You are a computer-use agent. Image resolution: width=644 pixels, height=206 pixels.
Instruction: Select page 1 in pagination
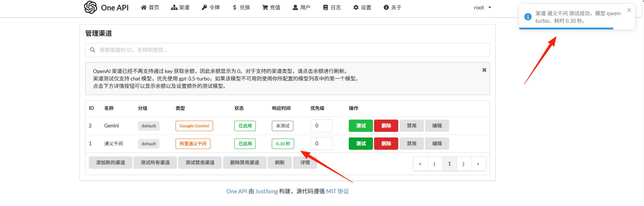(x=449, y=164)
